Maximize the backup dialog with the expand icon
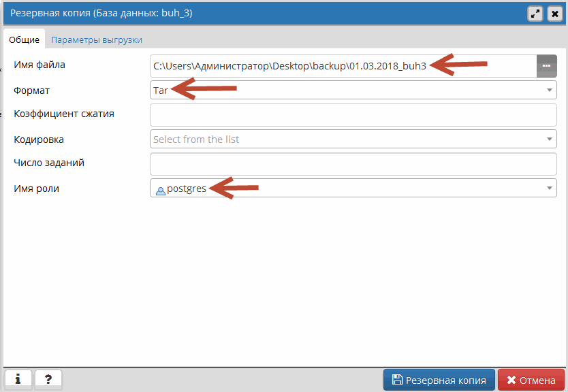 coord(535,14)
